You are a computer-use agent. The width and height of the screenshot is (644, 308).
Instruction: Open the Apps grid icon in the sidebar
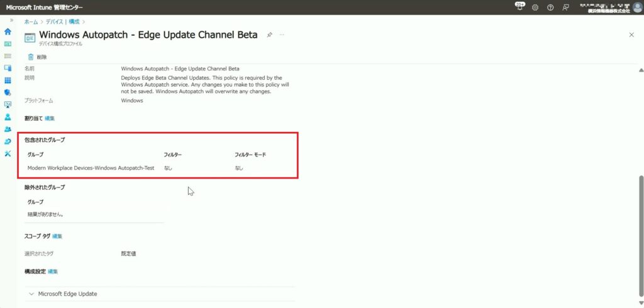(8, 80)
